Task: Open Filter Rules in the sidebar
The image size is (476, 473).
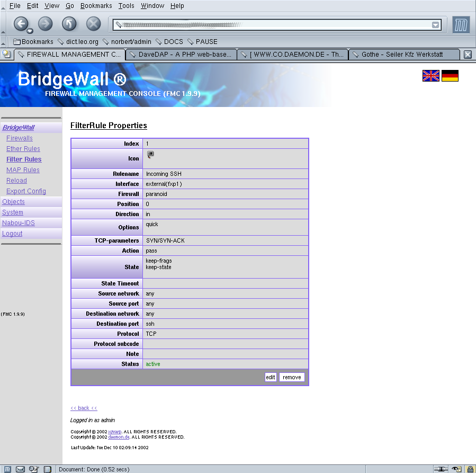Action: point(24,159)
